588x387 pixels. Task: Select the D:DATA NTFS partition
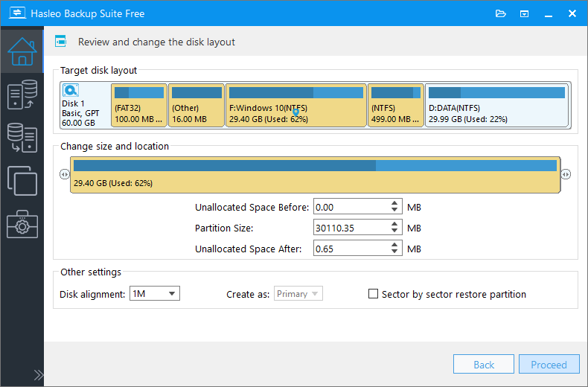(x=496, y=105)
